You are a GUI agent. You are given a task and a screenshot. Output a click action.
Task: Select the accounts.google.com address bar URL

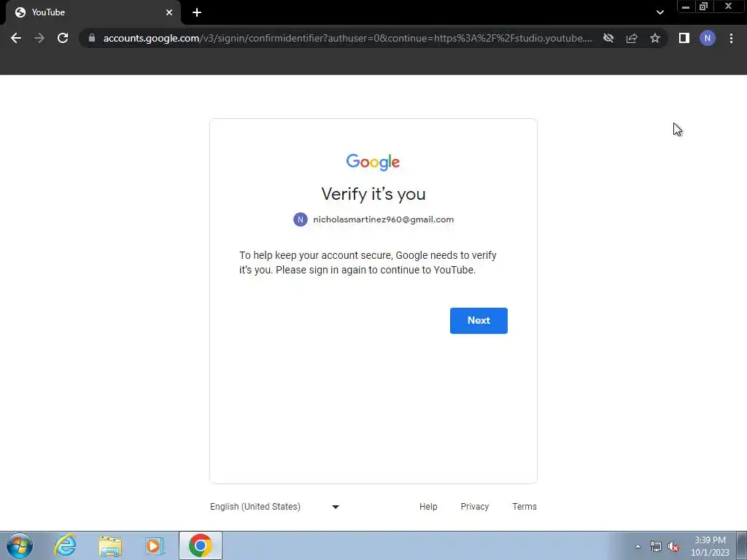point(347,38)
